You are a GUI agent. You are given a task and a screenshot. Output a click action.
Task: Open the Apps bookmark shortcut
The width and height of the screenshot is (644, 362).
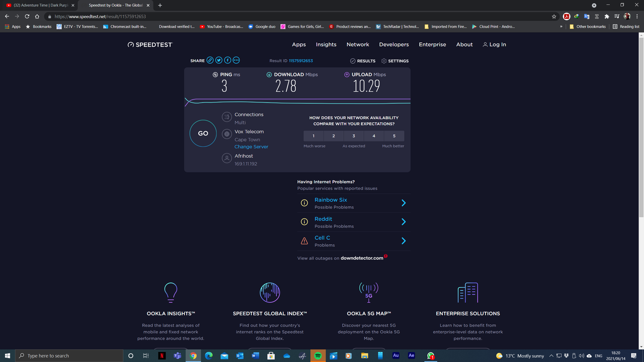[13, 27]
